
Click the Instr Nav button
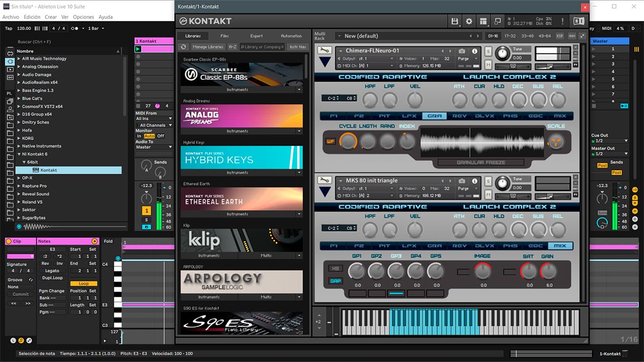pos(298,47)
